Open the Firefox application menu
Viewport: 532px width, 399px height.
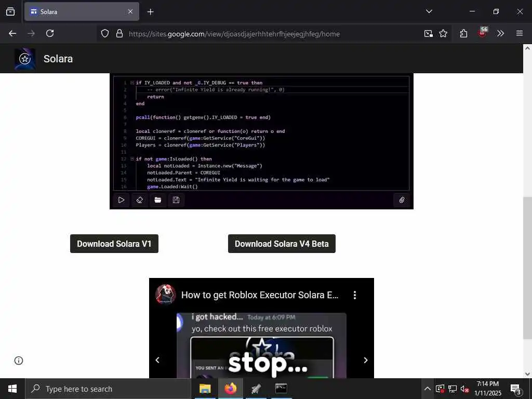click(x=520, y=33)
